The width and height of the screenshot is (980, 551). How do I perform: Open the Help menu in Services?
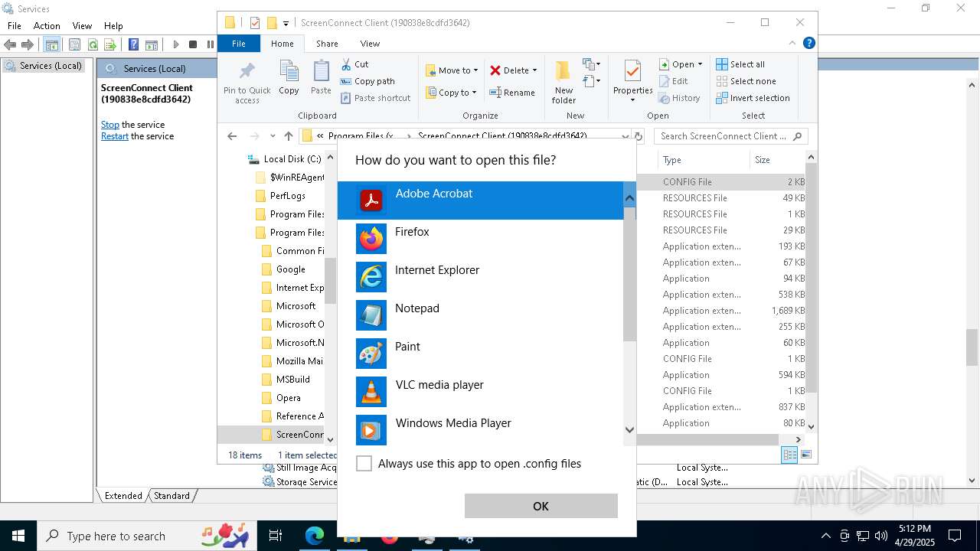[x=113, y=25]
